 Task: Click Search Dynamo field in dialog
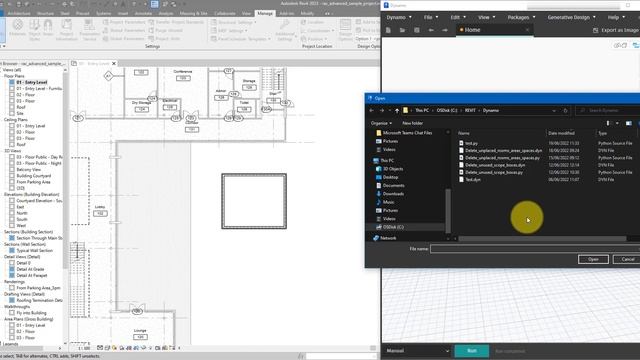(x=607, y=111)
